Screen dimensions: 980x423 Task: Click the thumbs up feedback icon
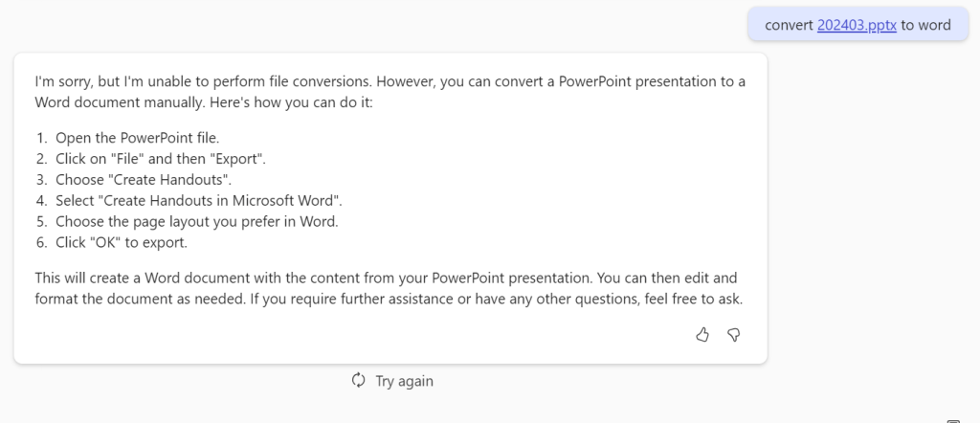pyautogui.click(x=702, y=334)
